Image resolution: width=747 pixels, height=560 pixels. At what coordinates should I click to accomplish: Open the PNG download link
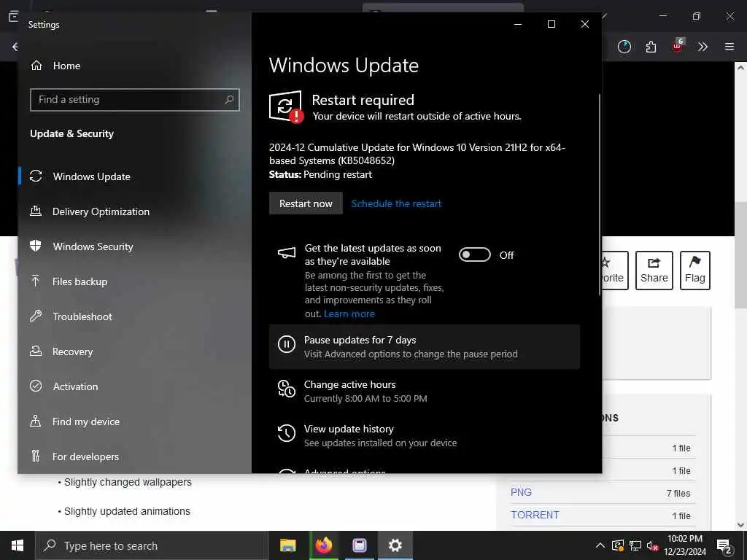pos(521,492)
